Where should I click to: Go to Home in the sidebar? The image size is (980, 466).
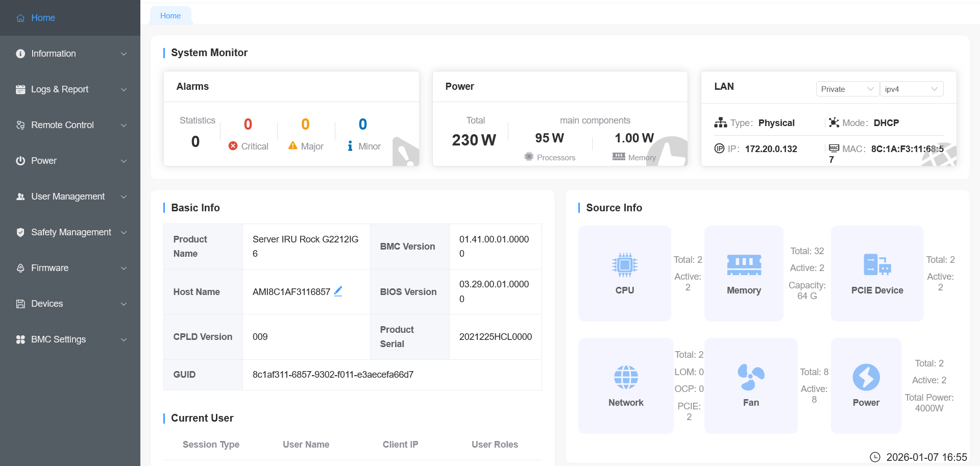point(43,18)
